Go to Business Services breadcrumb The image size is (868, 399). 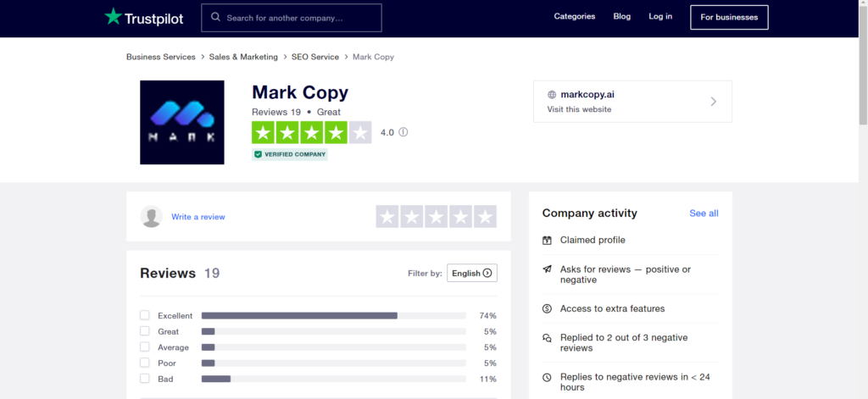160,57
